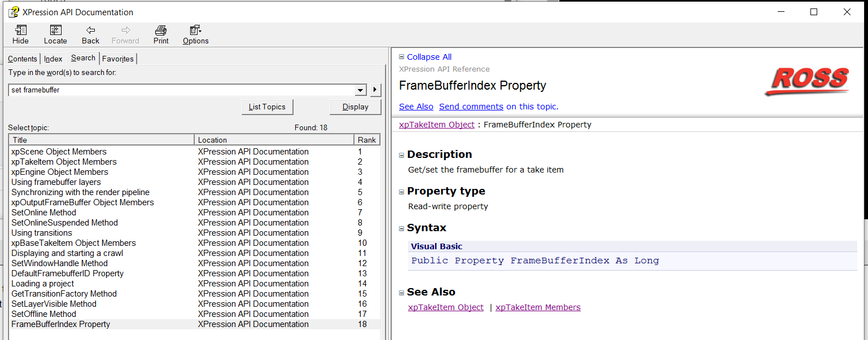
Task: Click the arrow button beside search box
Action: [375, 90]
